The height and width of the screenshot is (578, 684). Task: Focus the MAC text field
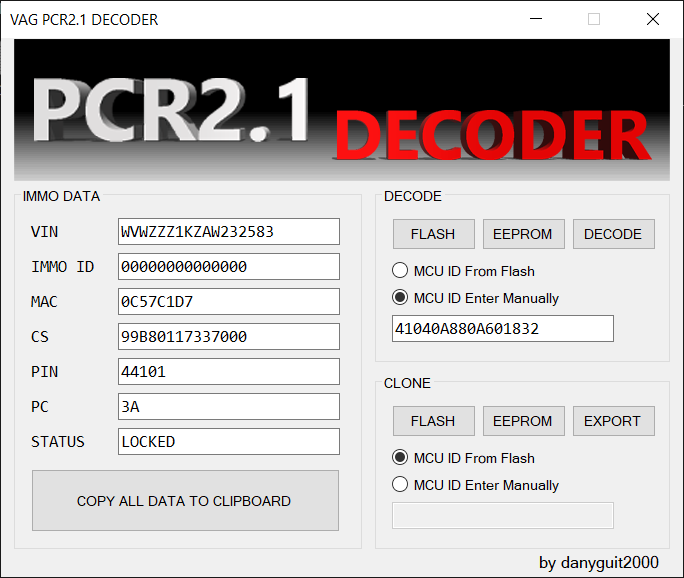[x=228, y=302]
